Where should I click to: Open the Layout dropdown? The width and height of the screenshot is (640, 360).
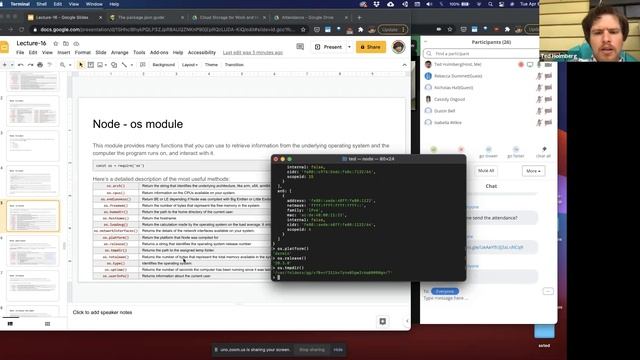[189, 65]
